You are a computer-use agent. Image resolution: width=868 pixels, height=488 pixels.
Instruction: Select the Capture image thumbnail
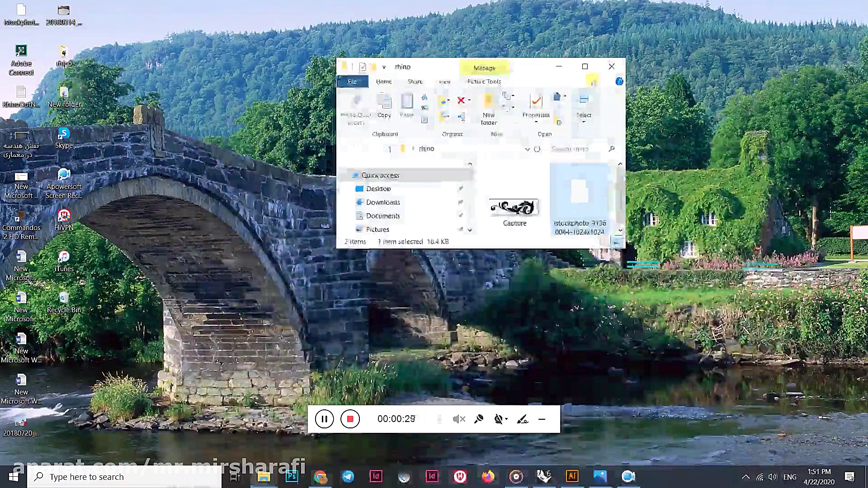click(x=514, y=208)
